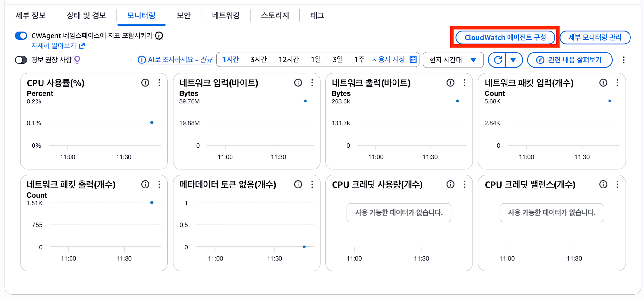The height and width of the screenshot is (299, 644).
Task: Open the three-dot menu on the 메타데이터 토큰 없음 chart
Action: coord(312,184)
